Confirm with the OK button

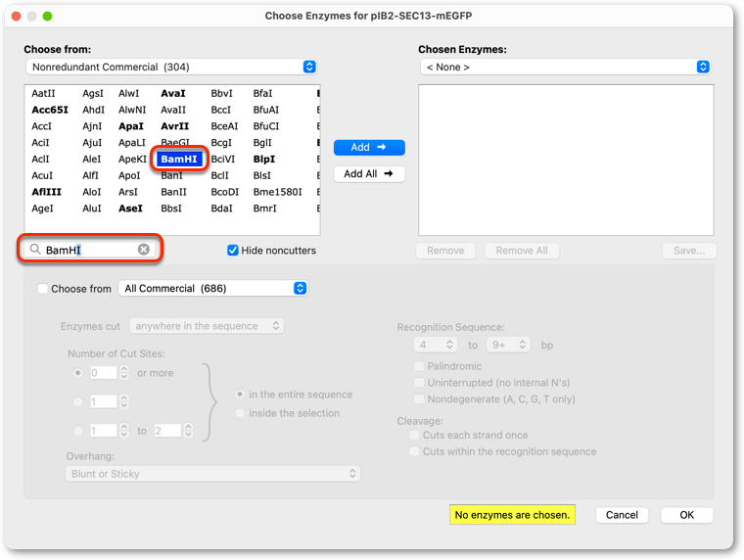pos(686,515)
